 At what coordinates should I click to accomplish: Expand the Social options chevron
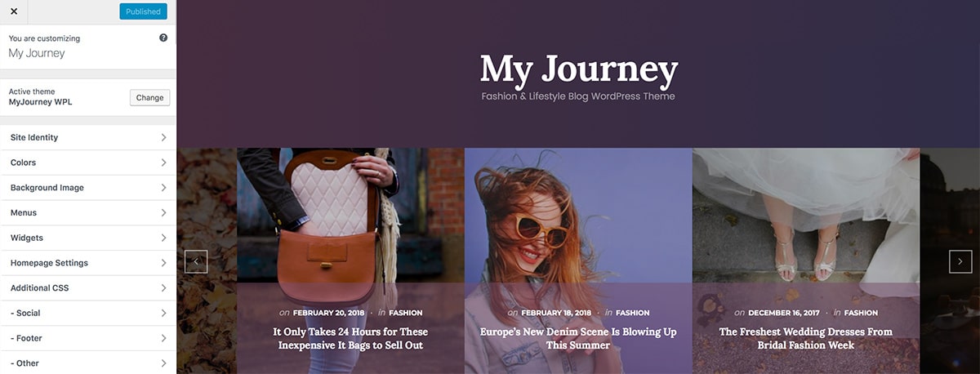click(163, 313)
